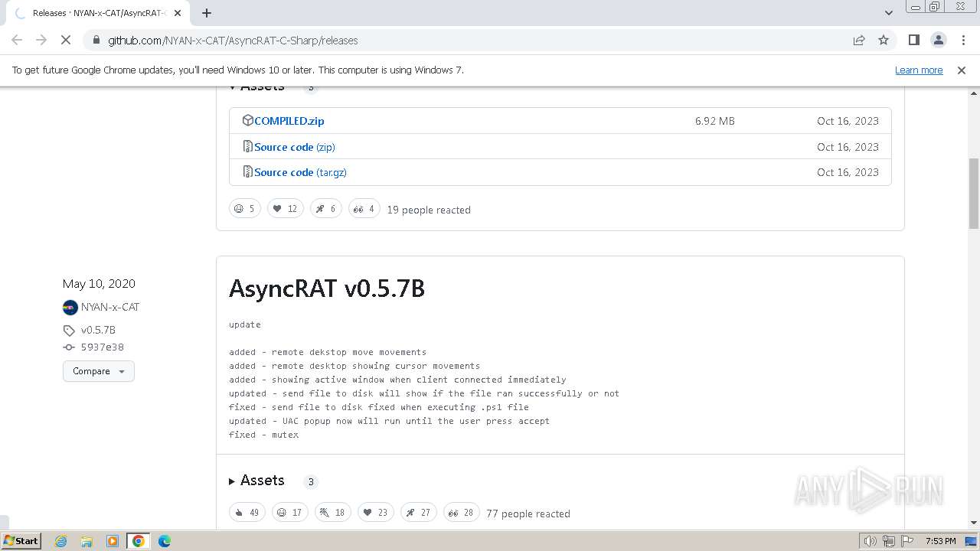Click the scrollbar down arrow
Image resolution: width=980 pixels, height=551 pixels.
coord(974,523)
